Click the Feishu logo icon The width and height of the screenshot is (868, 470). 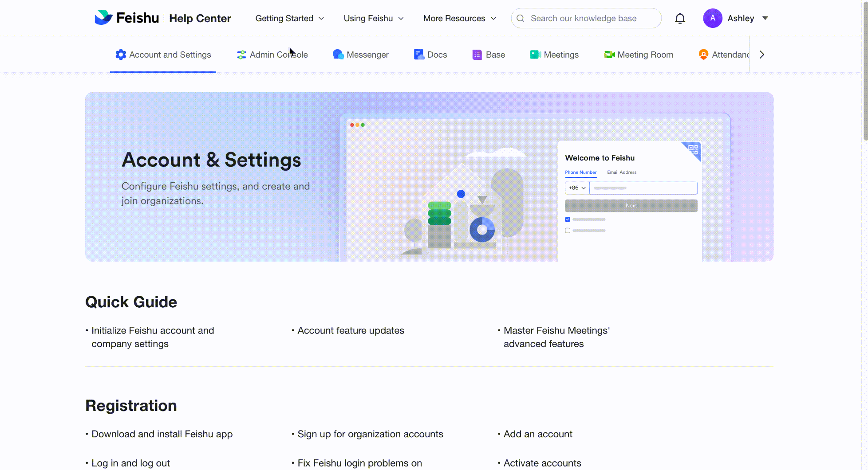click(104, 18)
